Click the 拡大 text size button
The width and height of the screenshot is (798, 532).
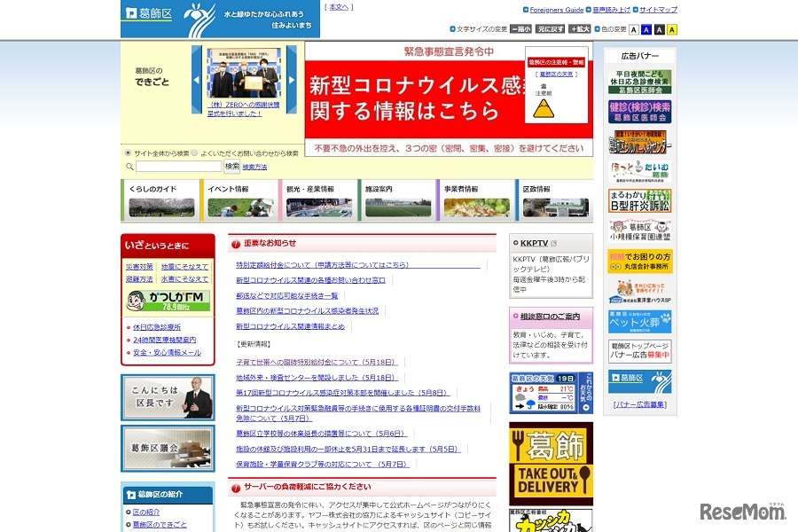tap(580, 29)
